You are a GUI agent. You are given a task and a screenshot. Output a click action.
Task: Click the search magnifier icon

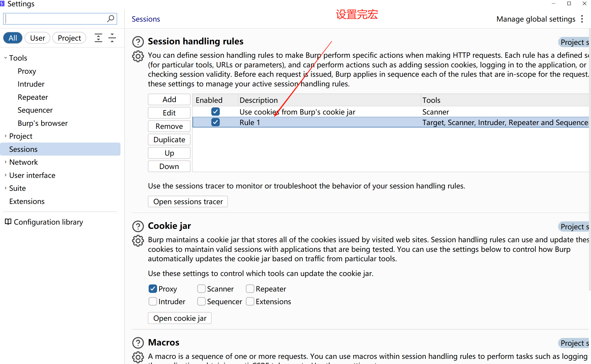[x=111, y=19]
